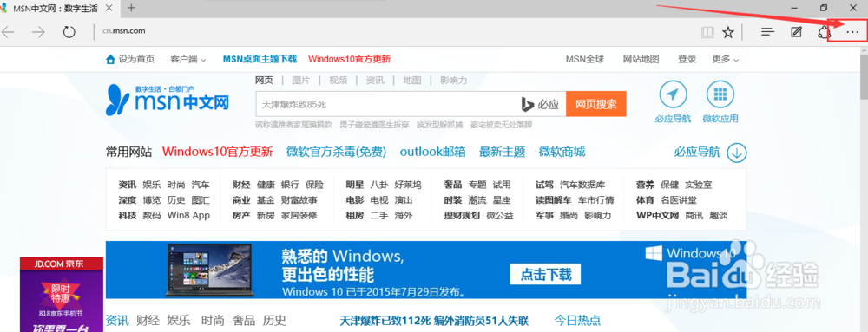Open 微软官方杀毒(免费) link
This screenshot has width=868, height=332.
336,152
